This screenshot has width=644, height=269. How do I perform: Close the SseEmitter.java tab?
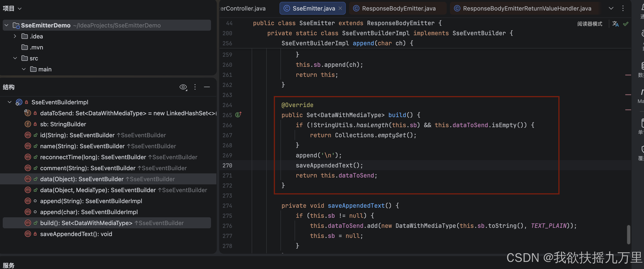pyautogui.click(x=340, y=8)
